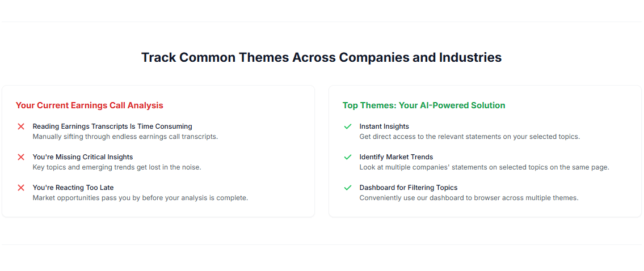The image size is (644, 271).
Task: Click the red X beside Reacting Too Late
Action: pos(21,188)
